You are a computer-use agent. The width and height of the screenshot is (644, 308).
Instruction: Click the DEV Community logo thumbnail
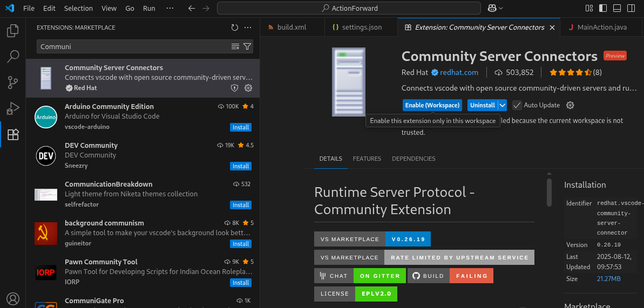click(45, 156)
